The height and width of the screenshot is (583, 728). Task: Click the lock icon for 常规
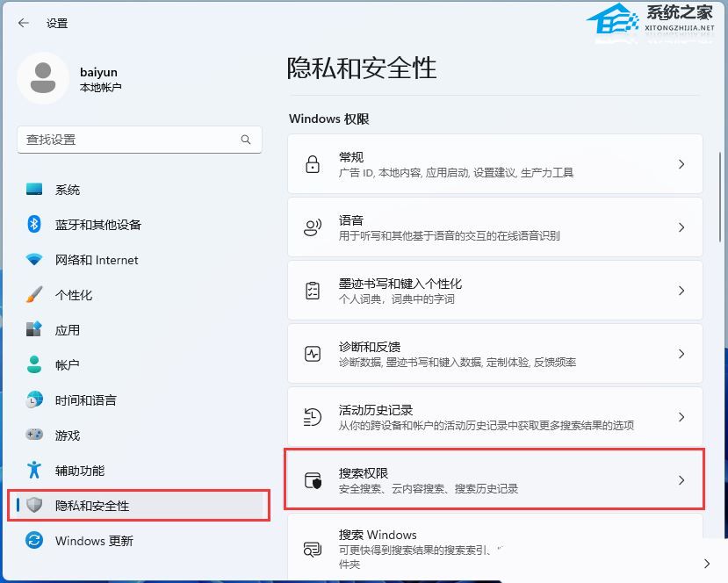tap(313, 164)
